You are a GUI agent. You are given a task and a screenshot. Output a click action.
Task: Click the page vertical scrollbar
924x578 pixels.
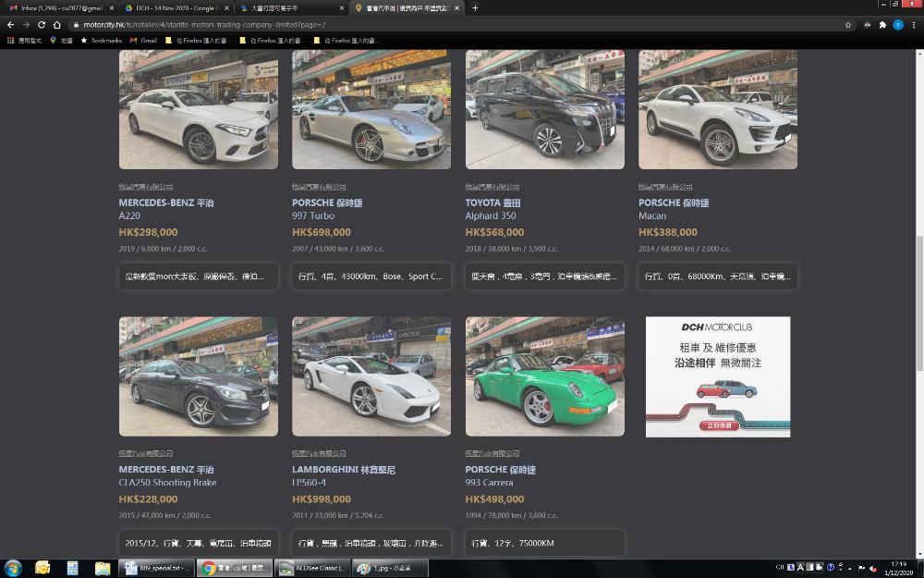point(919,303)
